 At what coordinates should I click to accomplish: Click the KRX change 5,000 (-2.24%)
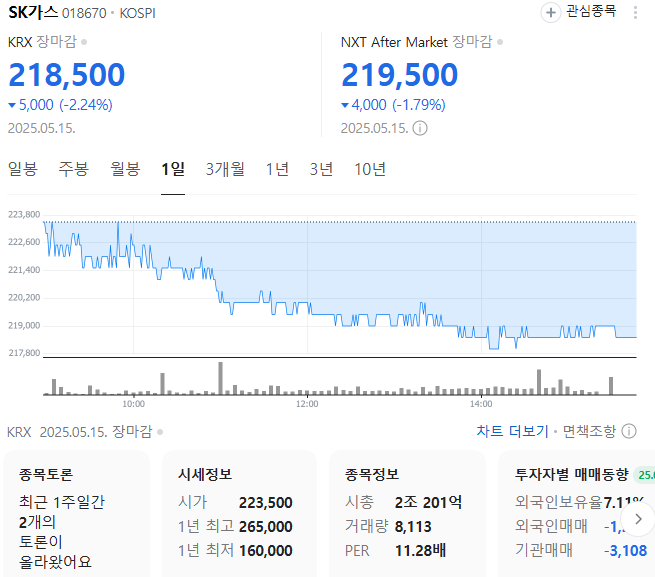click(x=61, y=105)
